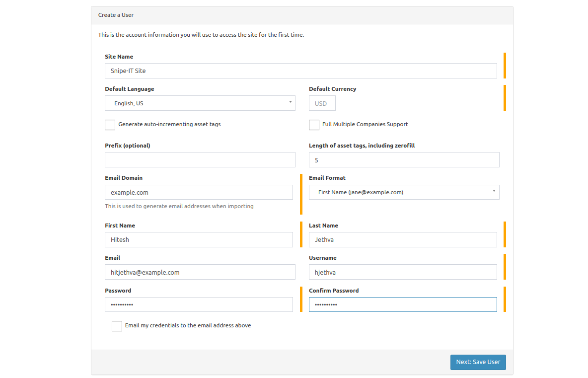
Task: Click the Length of asset tags field
Action: [404, 160]
